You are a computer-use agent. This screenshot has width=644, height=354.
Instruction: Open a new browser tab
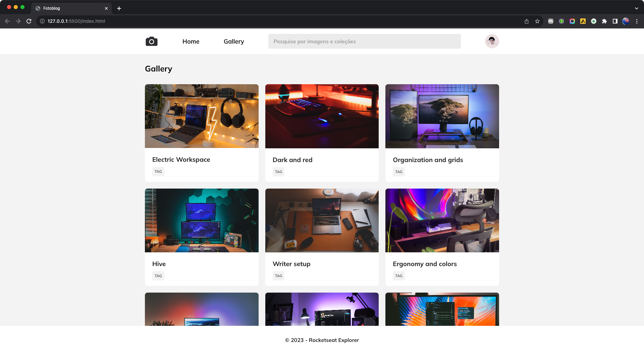point(119,8)
